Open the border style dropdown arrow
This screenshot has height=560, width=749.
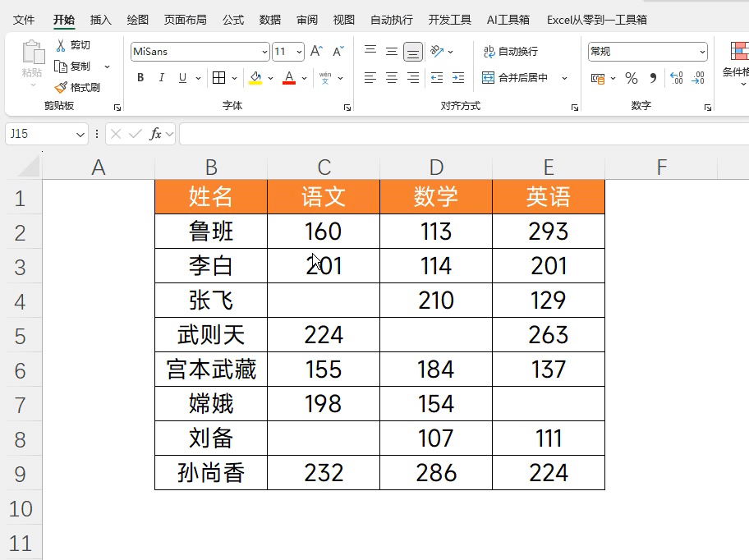[234, 78]
